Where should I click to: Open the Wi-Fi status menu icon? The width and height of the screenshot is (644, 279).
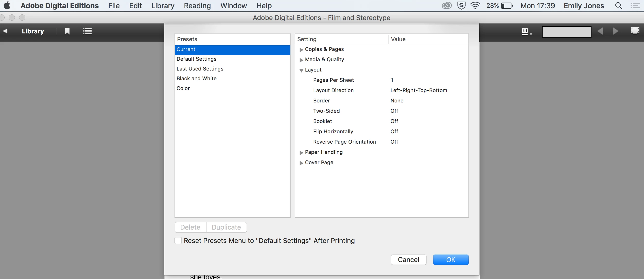point(475,6)
